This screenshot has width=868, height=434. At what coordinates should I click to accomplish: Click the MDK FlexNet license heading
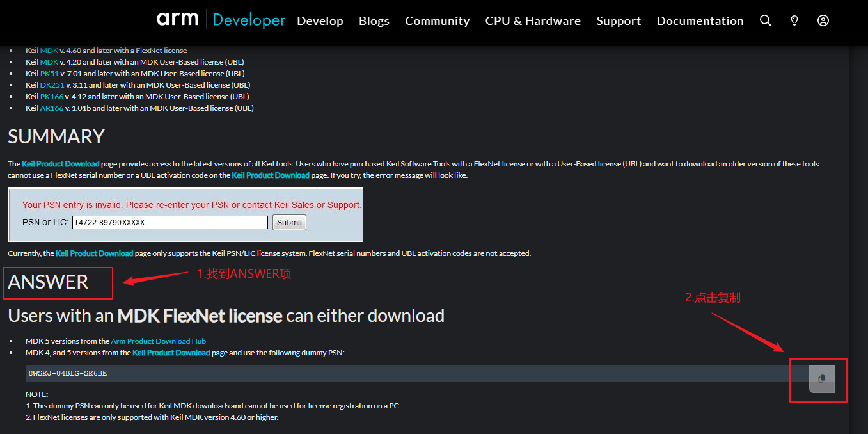coord(200,316)
